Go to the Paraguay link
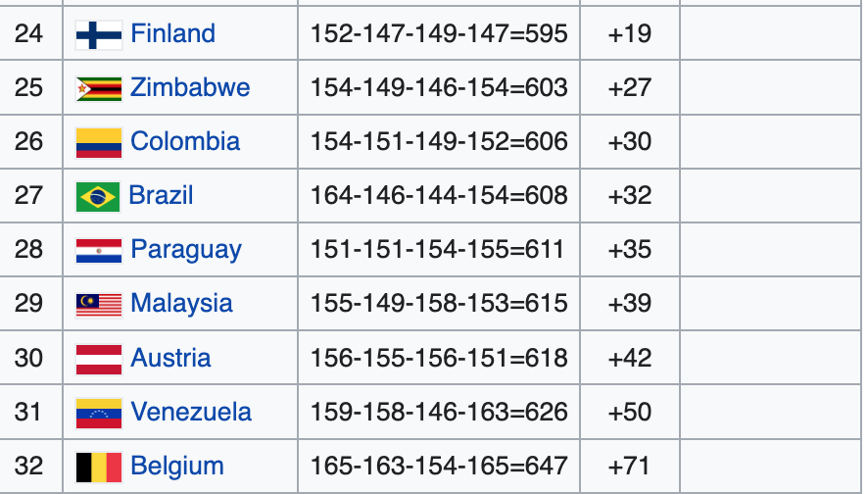The height and width of the screenshot is (494, 868). pyautogui.click(x=186, y=250)
